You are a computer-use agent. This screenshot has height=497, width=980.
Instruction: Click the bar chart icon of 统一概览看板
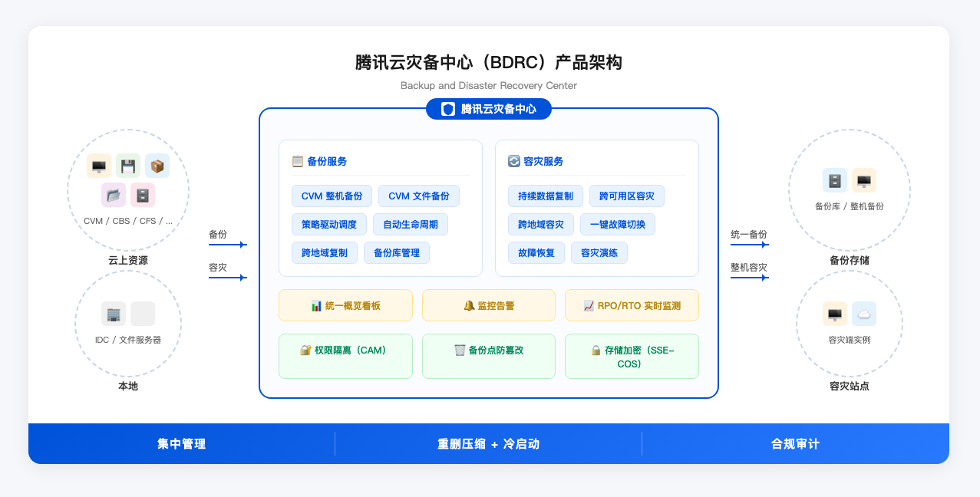coord(316,305)
